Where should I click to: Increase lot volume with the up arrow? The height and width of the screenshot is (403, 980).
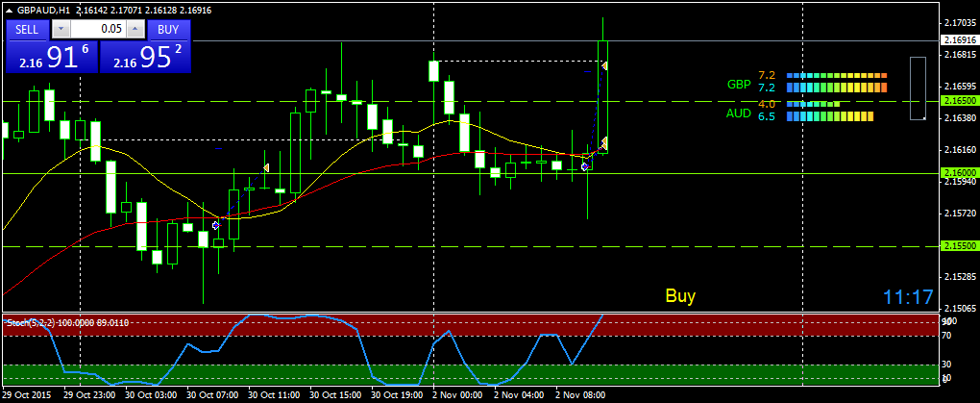135,29
